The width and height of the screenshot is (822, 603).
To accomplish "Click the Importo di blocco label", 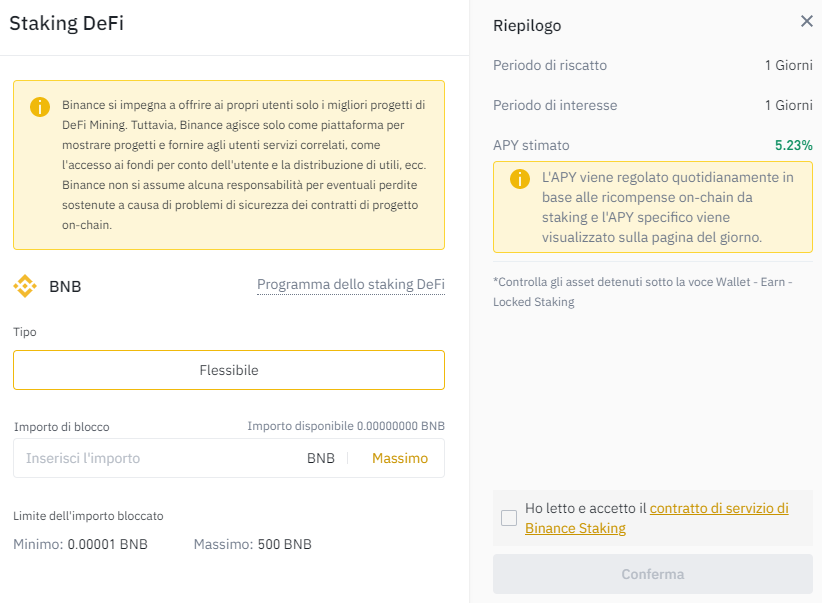I will click(62, 427).
